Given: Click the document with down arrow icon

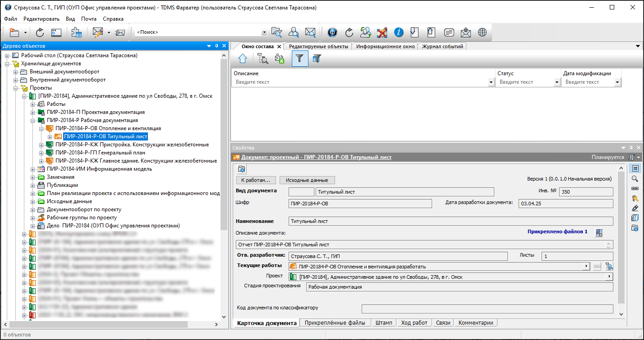Looking at the screenshot, I should click(x=415, y=32).
